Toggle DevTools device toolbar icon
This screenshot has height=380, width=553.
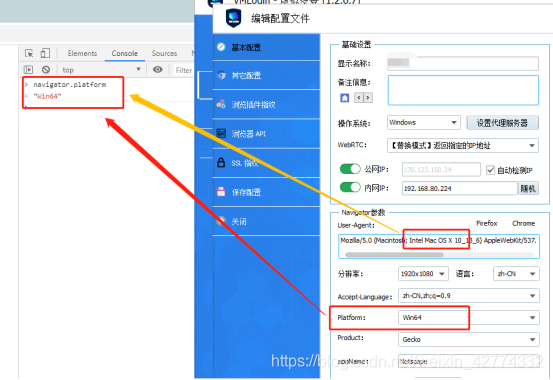[x=45, y=53]
